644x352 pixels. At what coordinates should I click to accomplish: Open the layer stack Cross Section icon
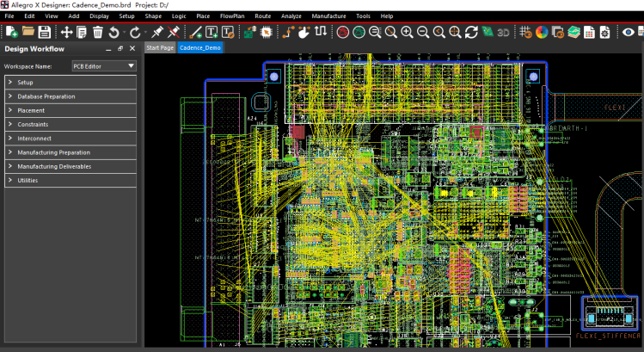coord(573,32)
